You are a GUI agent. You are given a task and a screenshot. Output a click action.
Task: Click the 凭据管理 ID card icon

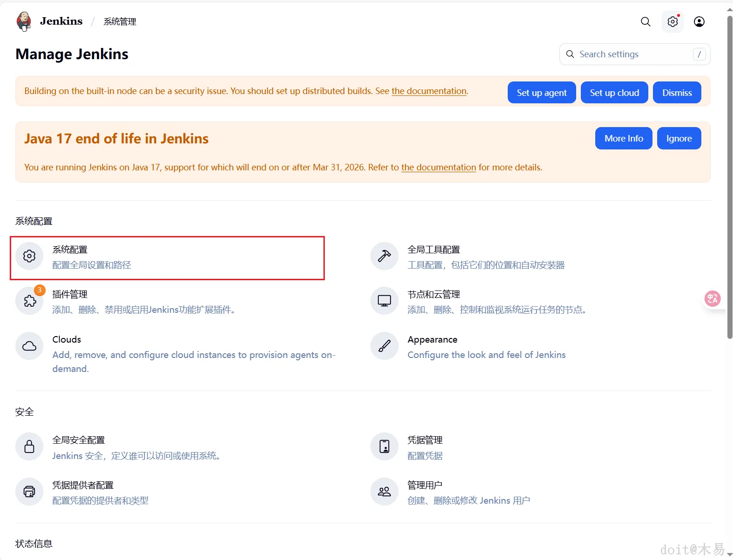384,446
